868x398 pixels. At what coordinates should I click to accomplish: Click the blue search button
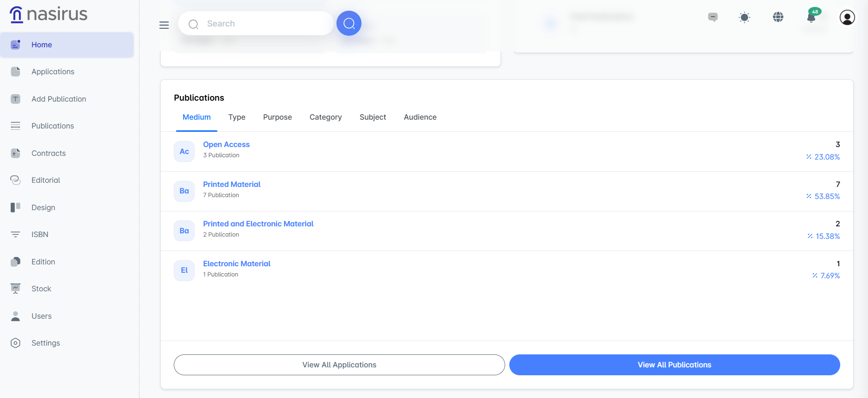click(348, 23)
